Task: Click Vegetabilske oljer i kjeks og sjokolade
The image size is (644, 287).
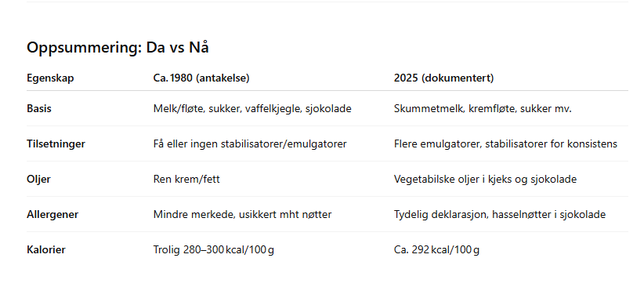Action: click(485, 180)
